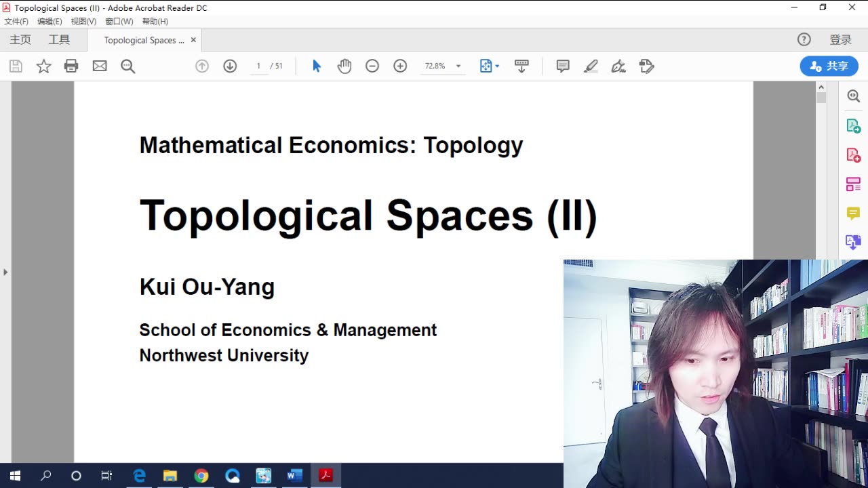Open Cortana circle in taskbar
Viewport: 868px width, 488px height.
coord(76,476)
